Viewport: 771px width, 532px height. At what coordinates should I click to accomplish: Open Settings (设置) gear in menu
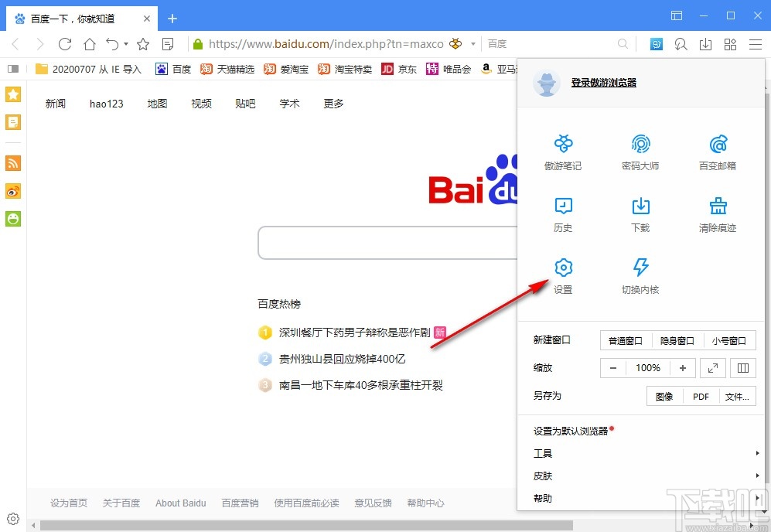pos(563,268)
